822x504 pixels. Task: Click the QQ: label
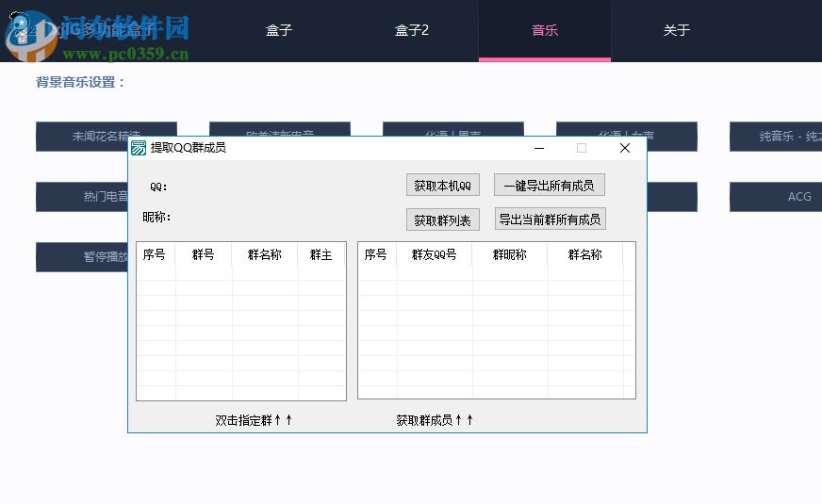click(158, 187)
